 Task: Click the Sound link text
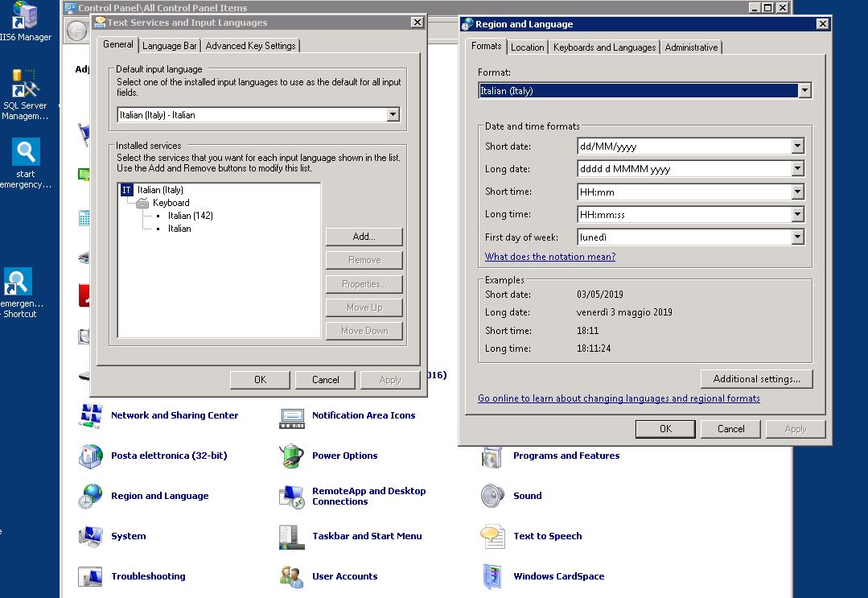tap(528, 496)
